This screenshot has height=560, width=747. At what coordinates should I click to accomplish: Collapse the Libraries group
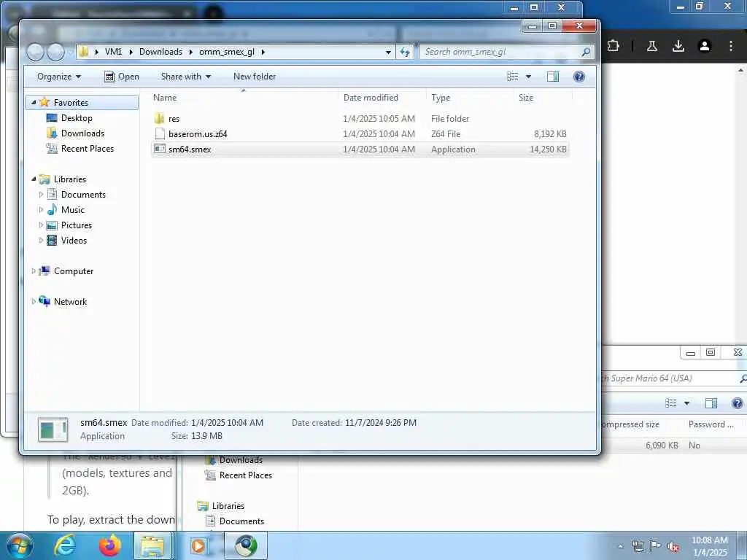(34, 179)
